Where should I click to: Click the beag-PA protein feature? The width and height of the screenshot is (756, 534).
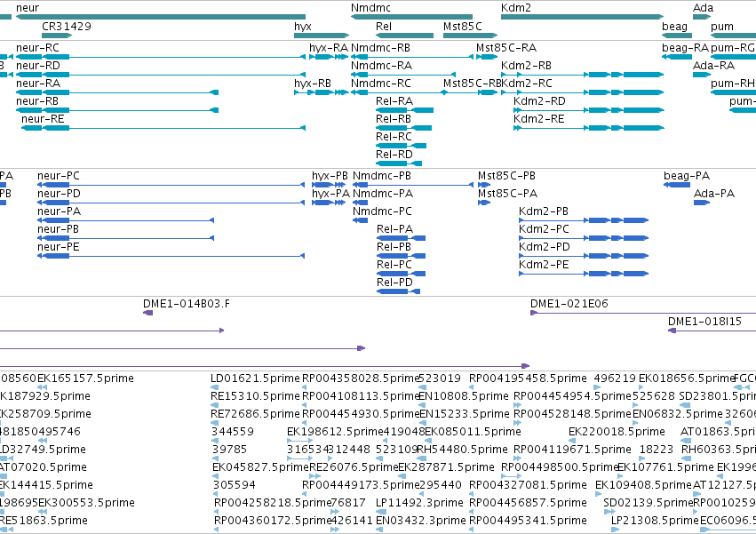677,185
